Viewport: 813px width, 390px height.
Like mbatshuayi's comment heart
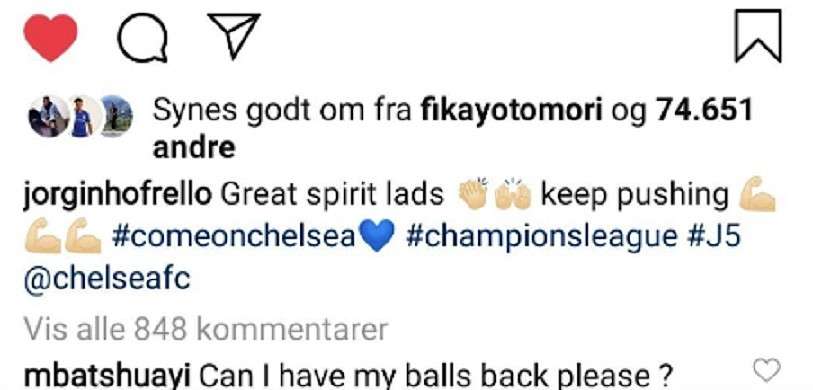(766, 371)
